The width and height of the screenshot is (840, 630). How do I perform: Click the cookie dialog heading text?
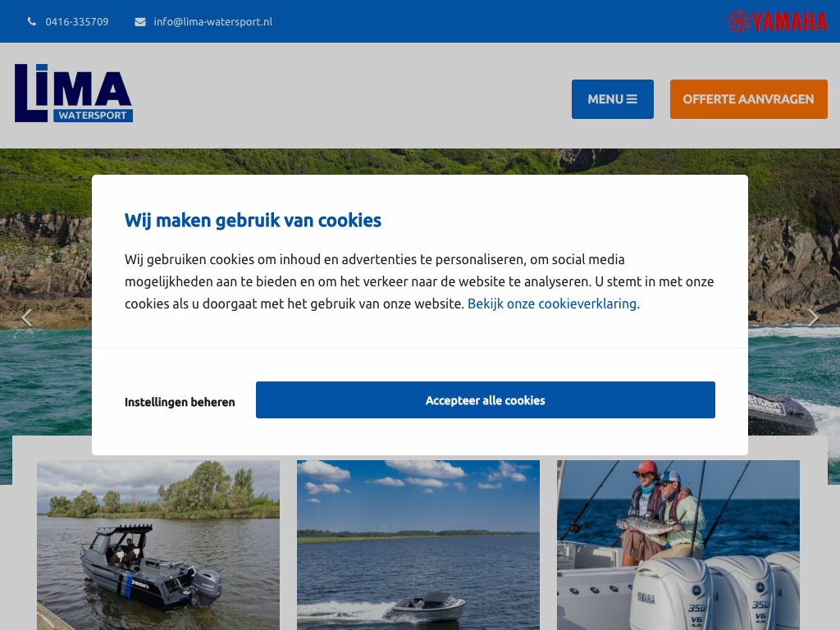pyautogui.click(x=253, y=220)
